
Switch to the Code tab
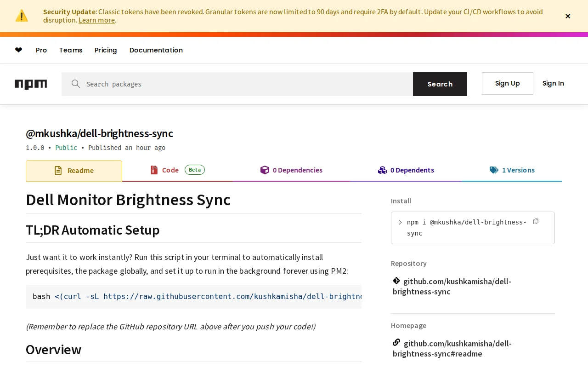[x=177, y=170]
